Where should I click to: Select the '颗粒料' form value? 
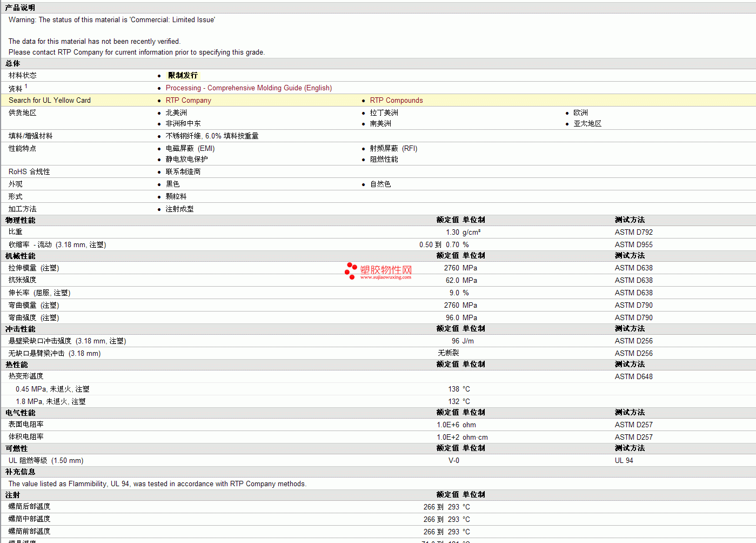pyautogui.click(x=176, y=197)
